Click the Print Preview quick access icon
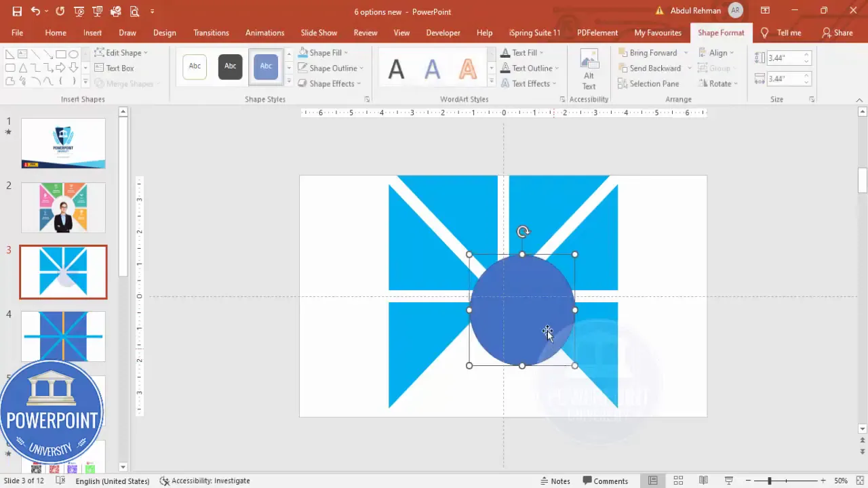This screenshot has height=488, width=868. click(134, 12)
